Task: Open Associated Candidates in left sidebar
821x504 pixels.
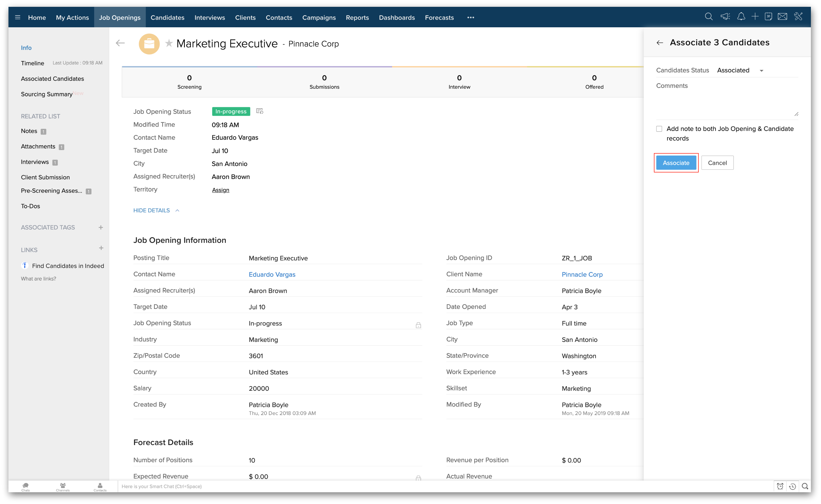Action: click(52, 79)
